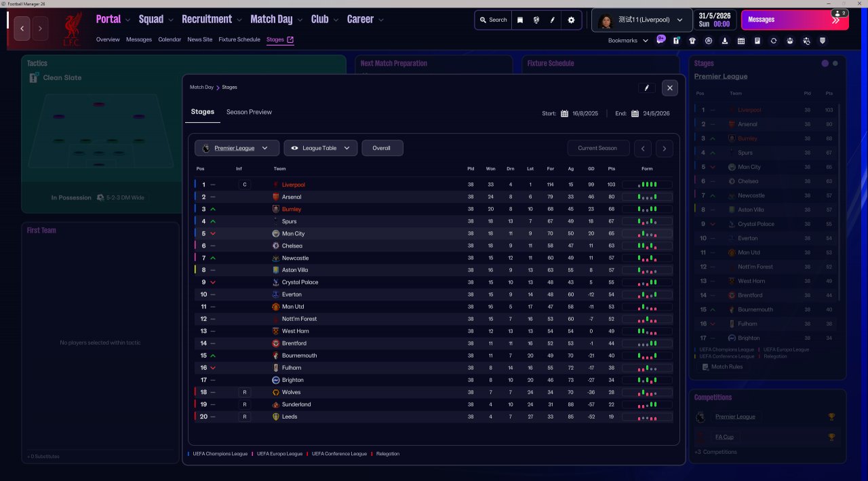Go to previous season arrow
This screenshot has height=481, width=868.
coord(642,148)
